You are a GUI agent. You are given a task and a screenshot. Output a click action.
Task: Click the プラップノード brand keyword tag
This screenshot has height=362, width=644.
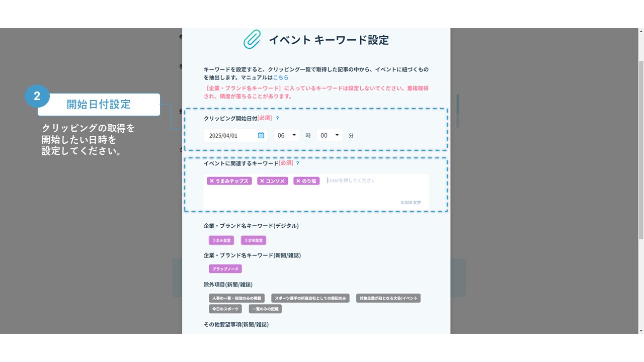pos(225,269)
